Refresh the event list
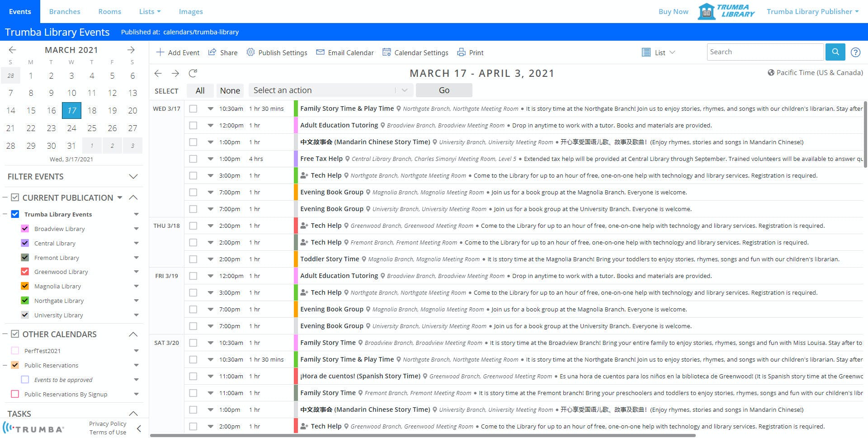This screenshot has width=868, height=438. pyautogui.click(x=193, y=73)
